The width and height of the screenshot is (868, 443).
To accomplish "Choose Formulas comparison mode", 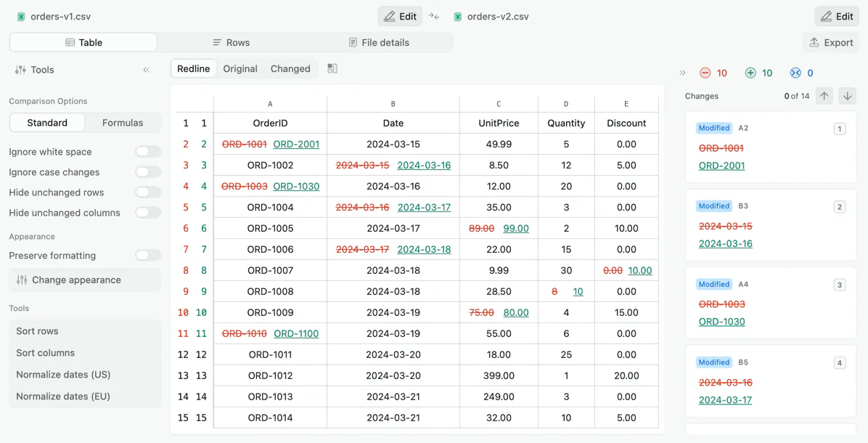I will pyautogui.click(x=123, y=123).
